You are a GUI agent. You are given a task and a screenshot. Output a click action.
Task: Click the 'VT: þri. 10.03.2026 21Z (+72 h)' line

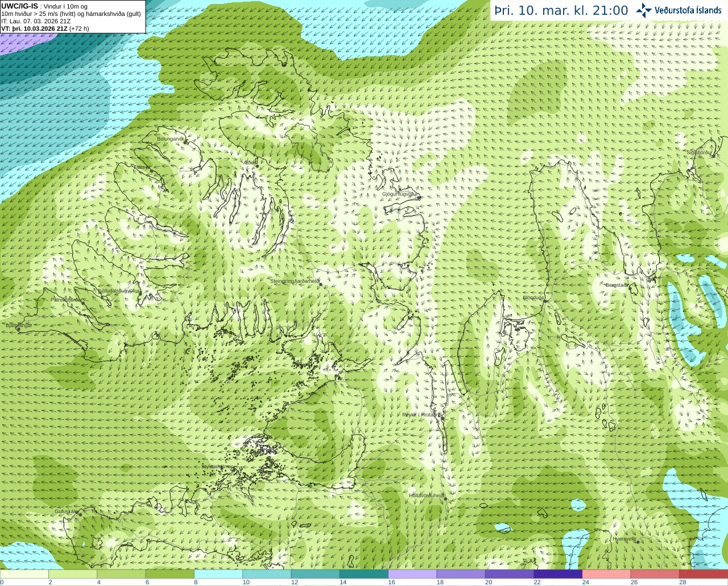[45, 28]
